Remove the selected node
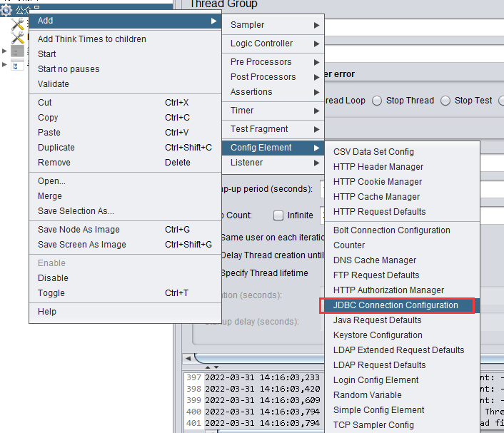Image resolution: width=504 pixels, height=433 pixels. coord(125,163)
